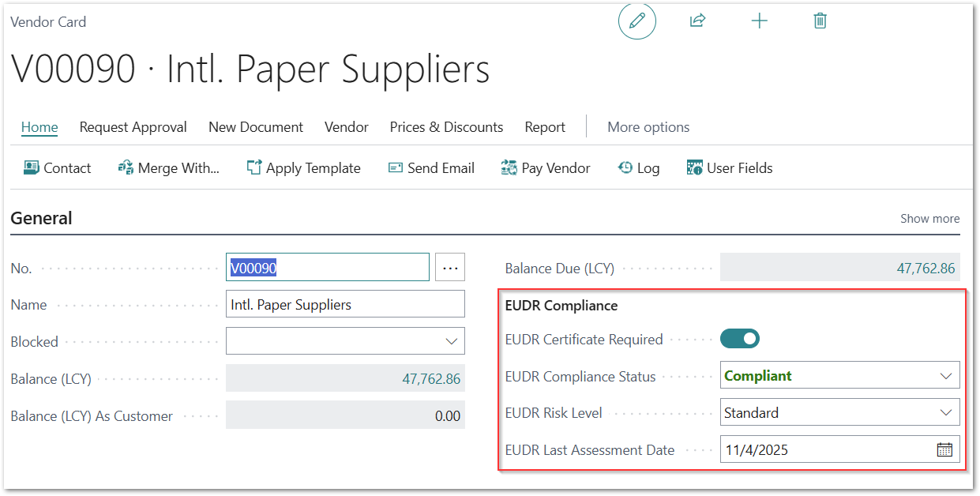Open the Log action

[638, 167]
